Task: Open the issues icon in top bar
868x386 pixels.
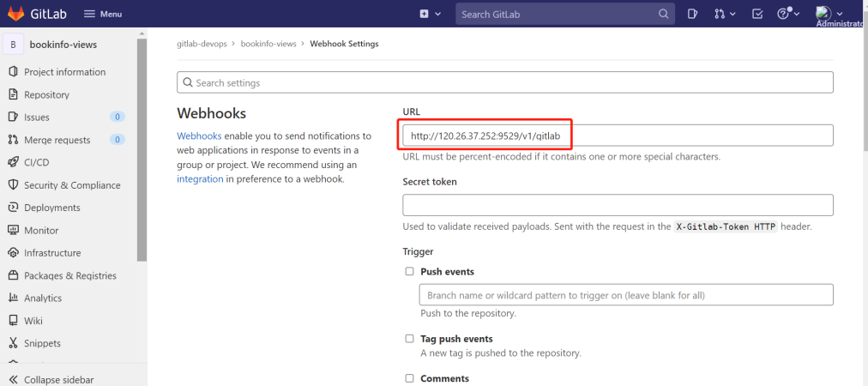Action: pos(692,14)
